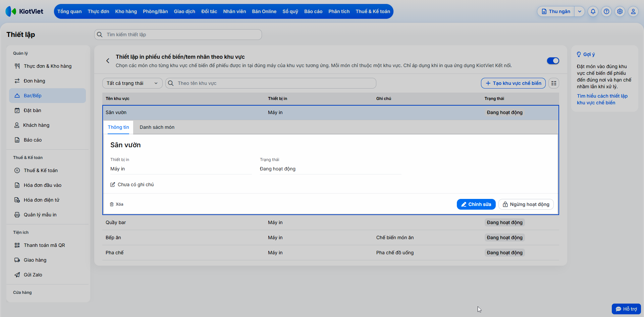Viewport: 644px width, 317px height.
Task: Disable the kitchen area printing toggle
Action: pos(553,61)
